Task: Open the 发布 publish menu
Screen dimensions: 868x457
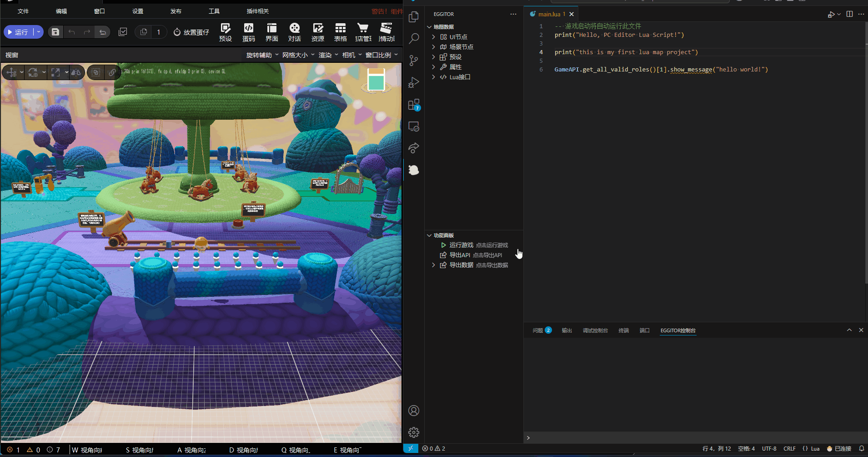Action: coord(176,11)
